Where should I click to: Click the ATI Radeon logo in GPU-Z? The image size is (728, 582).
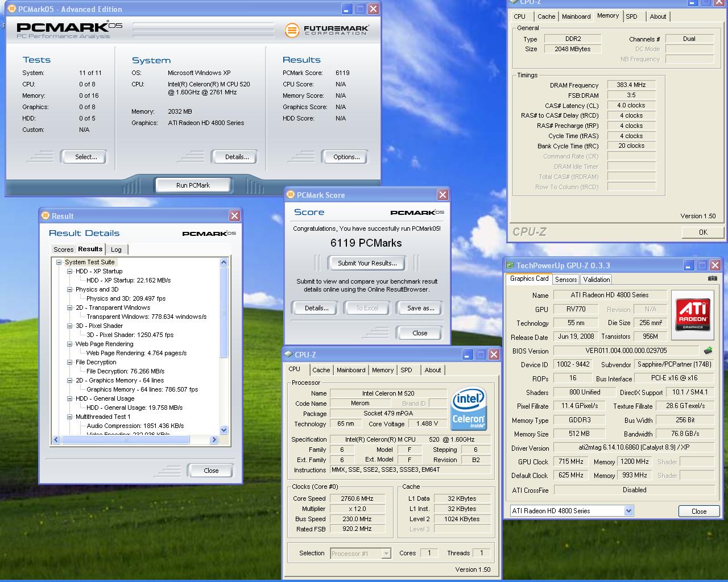pos(693,314)
